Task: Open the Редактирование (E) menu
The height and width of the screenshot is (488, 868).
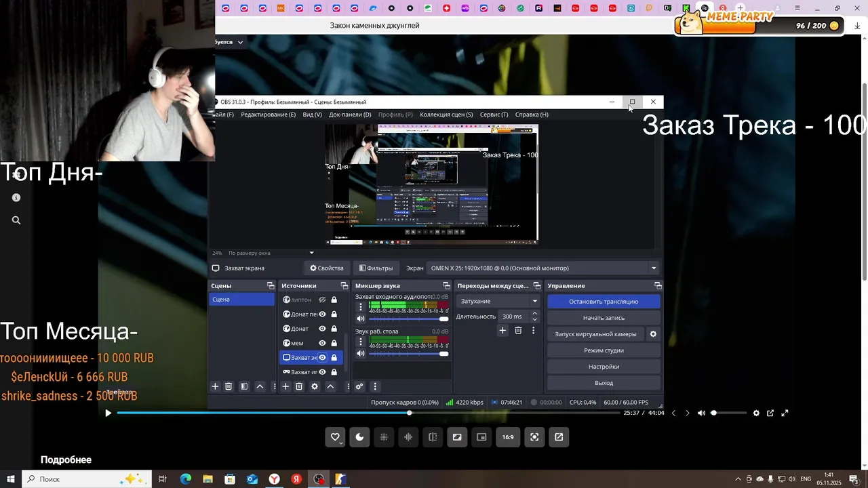Action: point(268,115)
